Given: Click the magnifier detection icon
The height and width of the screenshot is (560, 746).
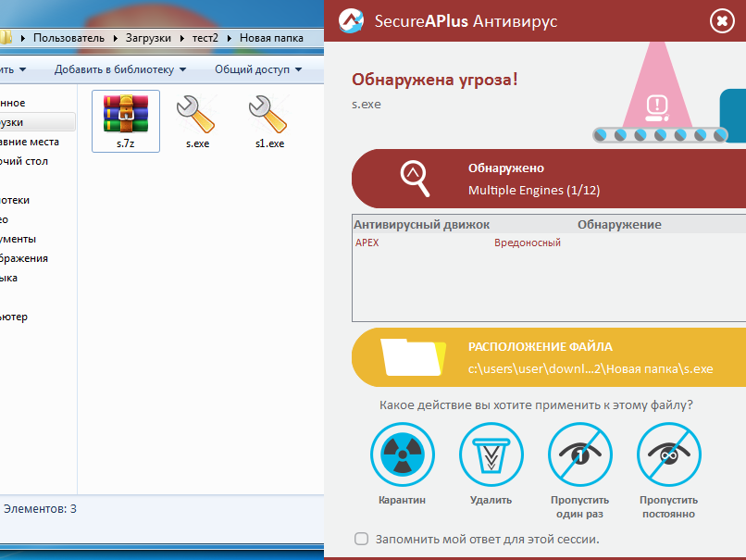Looking at the screenshot, I should (x=415, y=179).
